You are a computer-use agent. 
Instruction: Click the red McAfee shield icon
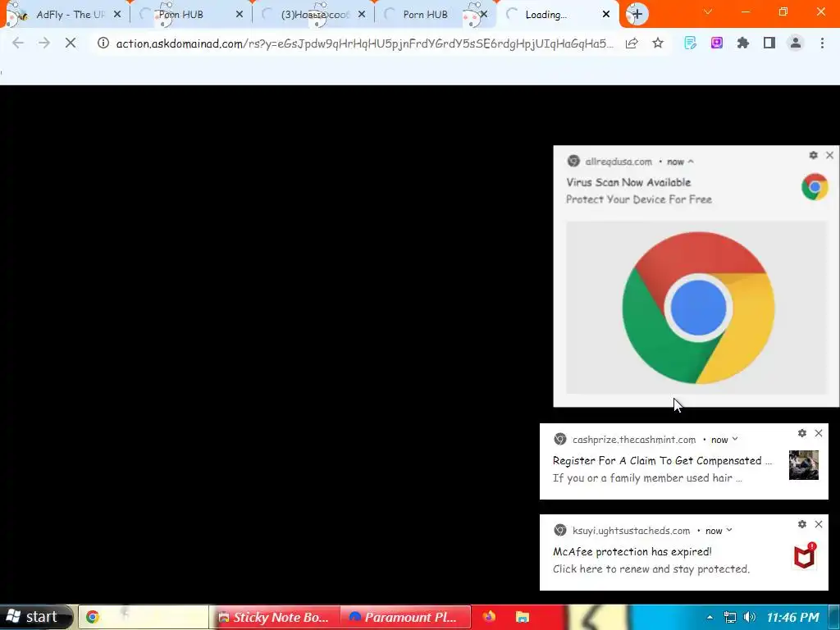point(805,556)
